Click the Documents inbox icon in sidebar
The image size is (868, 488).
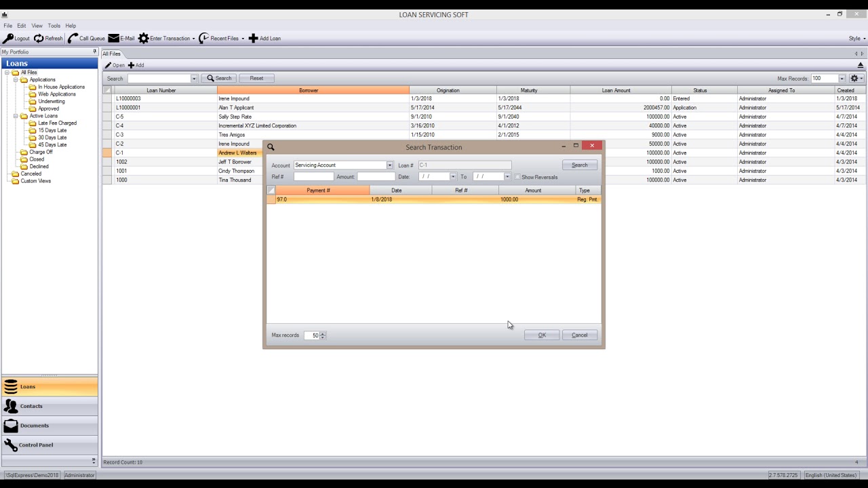pyautogui.click(x=11, y=426)
